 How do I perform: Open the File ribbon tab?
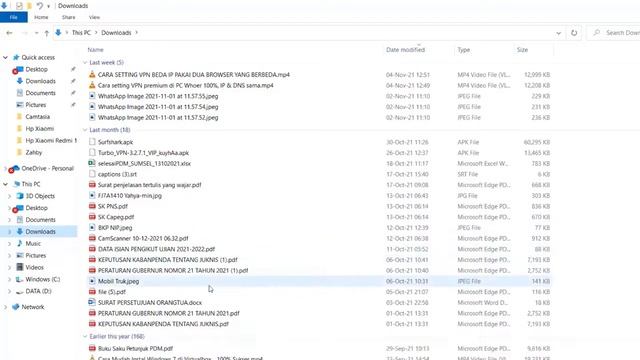tap(13, 17)
